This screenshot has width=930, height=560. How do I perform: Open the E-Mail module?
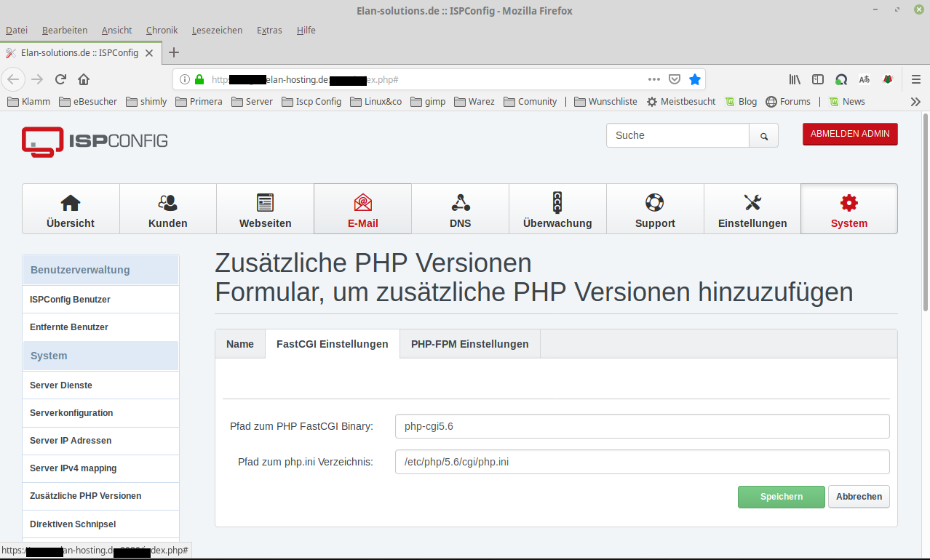362,209
